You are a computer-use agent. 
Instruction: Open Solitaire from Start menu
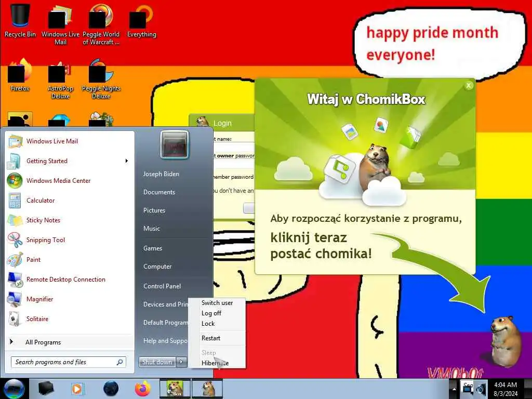70,318
